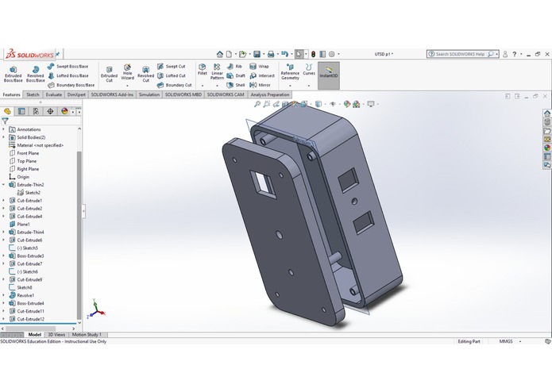Select the Revolved Boss/Base tool

(x=36, y=74)
